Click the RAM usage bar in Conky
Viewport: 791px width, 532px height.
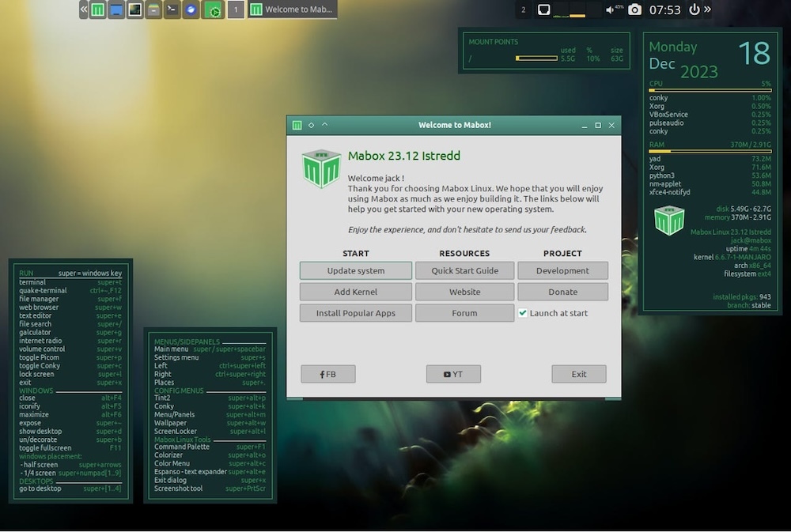click(x=710, y=151)
